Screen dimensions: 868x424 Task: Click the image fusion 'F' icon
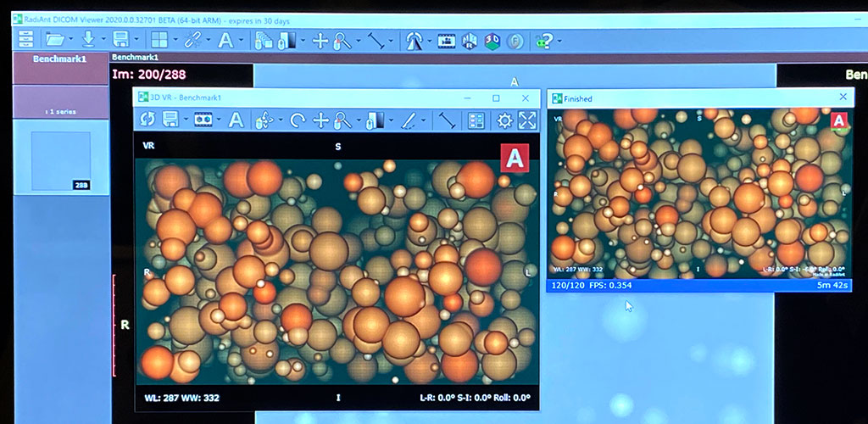coord(515,42)
